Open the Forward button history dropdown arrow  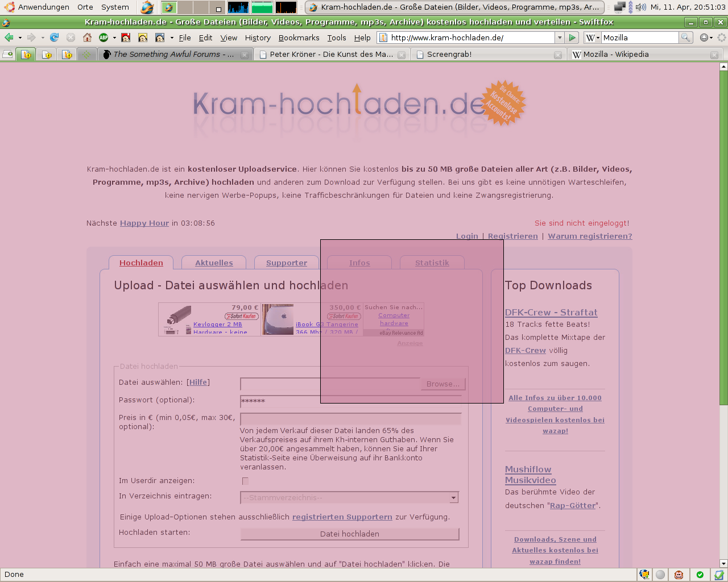click(x=43, y=38)
